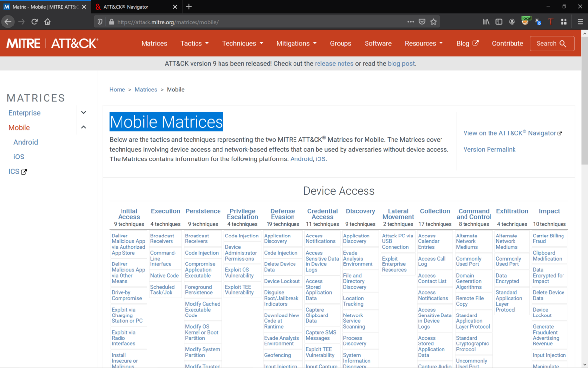Click the Search button
Screen dimensions: 588x368
pyautogui.click(x=552, y=43)
